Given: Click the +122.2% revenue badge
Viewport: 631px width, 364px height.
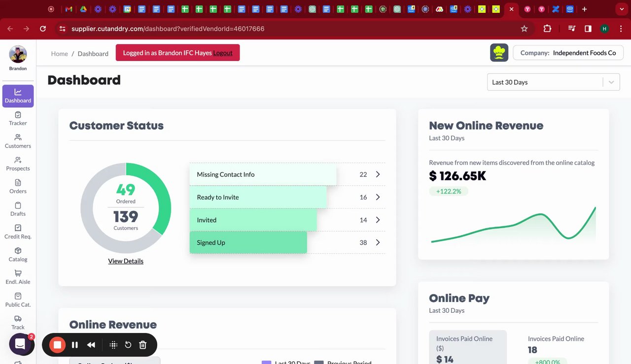Looking at the screenshot, I should coord(449,191).
